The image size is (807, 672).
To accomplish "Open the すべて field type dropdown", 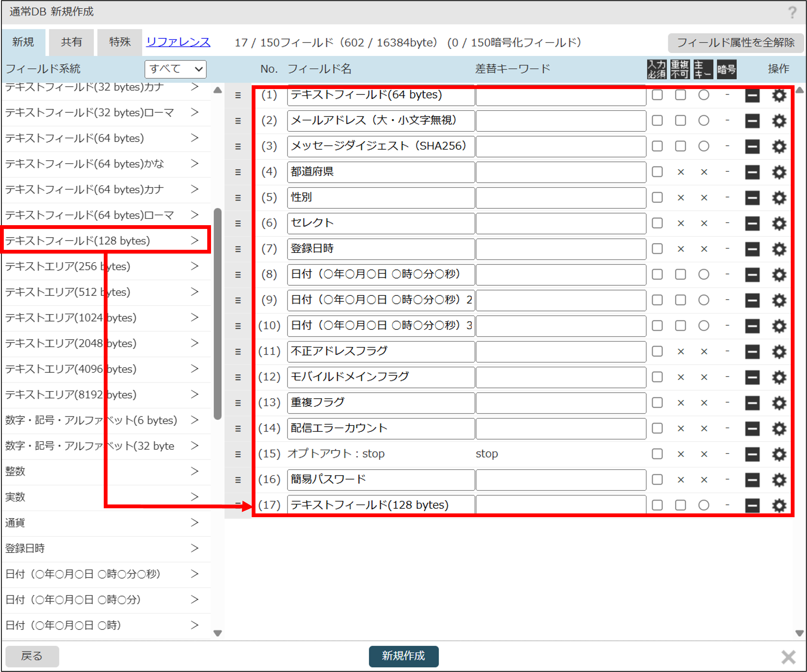I will [176, 69].
